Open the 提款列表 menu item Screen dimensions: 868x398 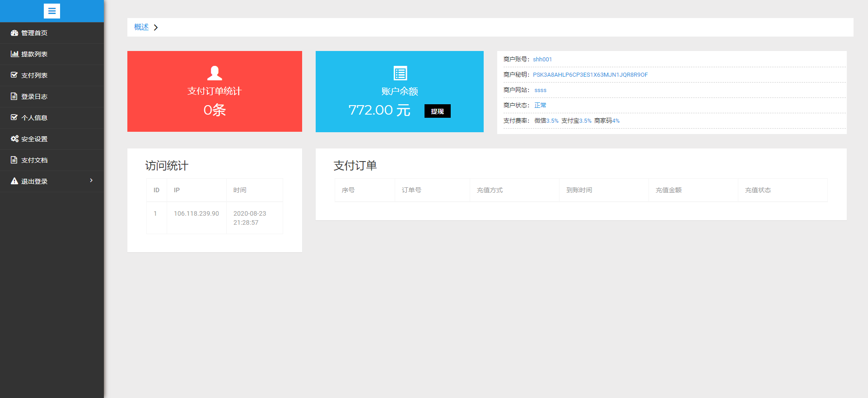52,54
